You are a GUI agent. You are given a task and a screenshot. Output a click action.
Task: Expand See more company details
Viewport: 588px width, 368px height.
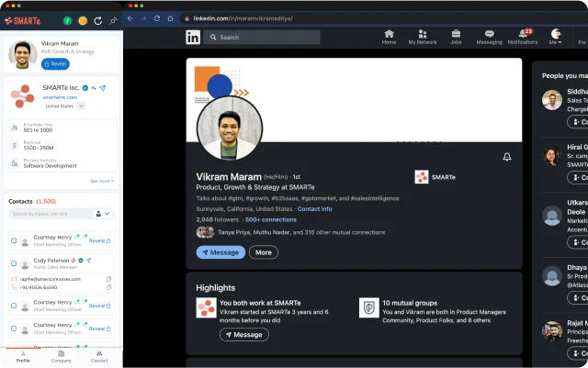pyautogui.click(x=102, y=181)
